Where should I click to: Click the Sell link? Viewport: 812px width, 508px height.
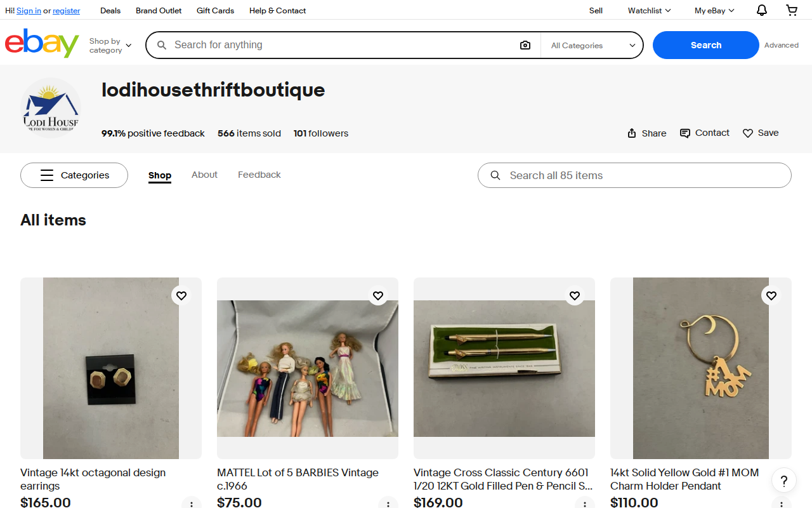596,10
